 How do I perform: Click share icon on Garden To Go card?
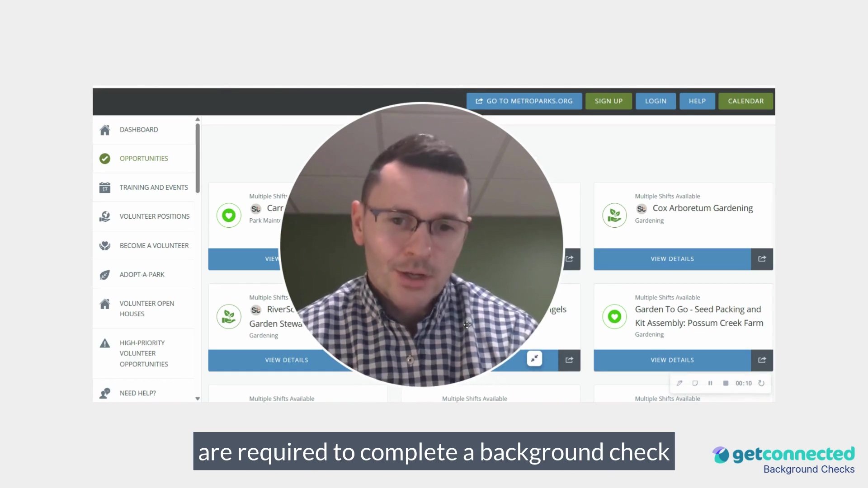(762, 360)
